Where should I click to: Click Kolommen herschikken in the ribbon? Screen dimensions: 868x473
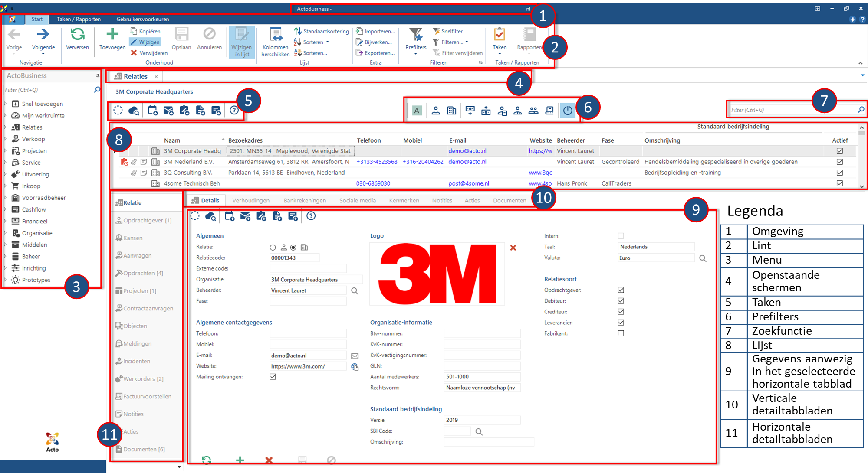tap(276, 42)
